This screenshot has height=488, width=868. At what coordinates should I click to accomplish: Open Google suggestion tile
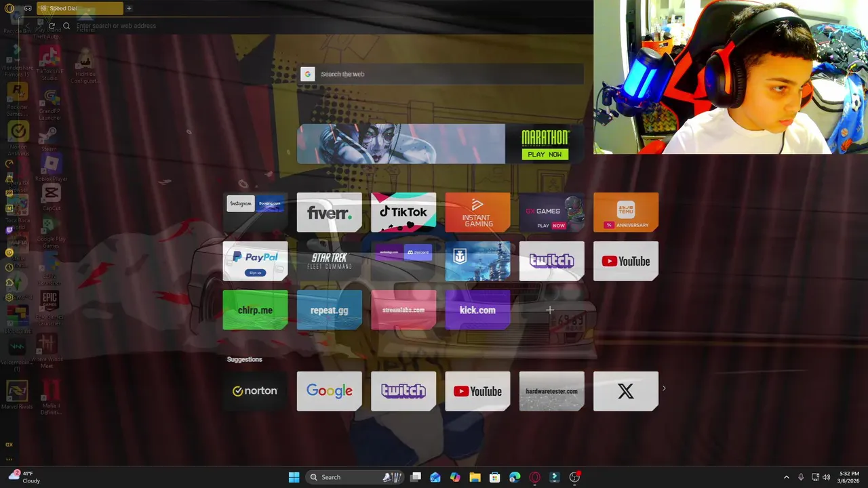point(330,391)
